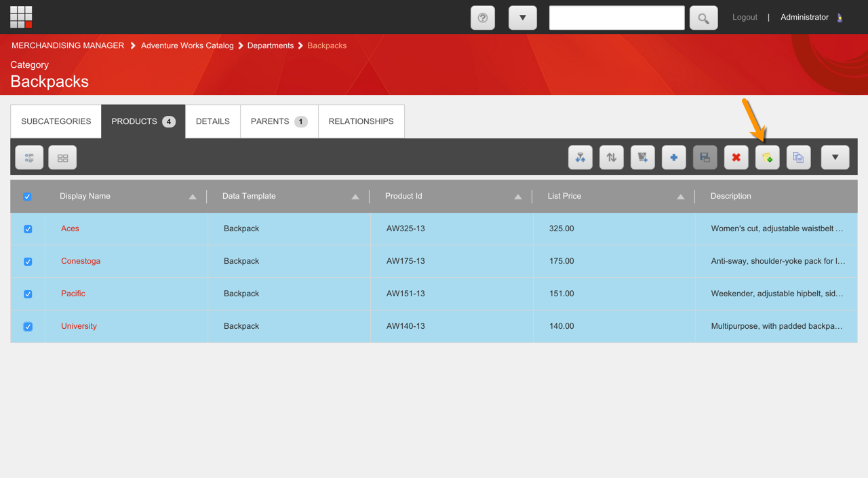Click the Weekender description cell
Image resolution: width=868 pixels, height=478 pixels.
coord(777,294)
